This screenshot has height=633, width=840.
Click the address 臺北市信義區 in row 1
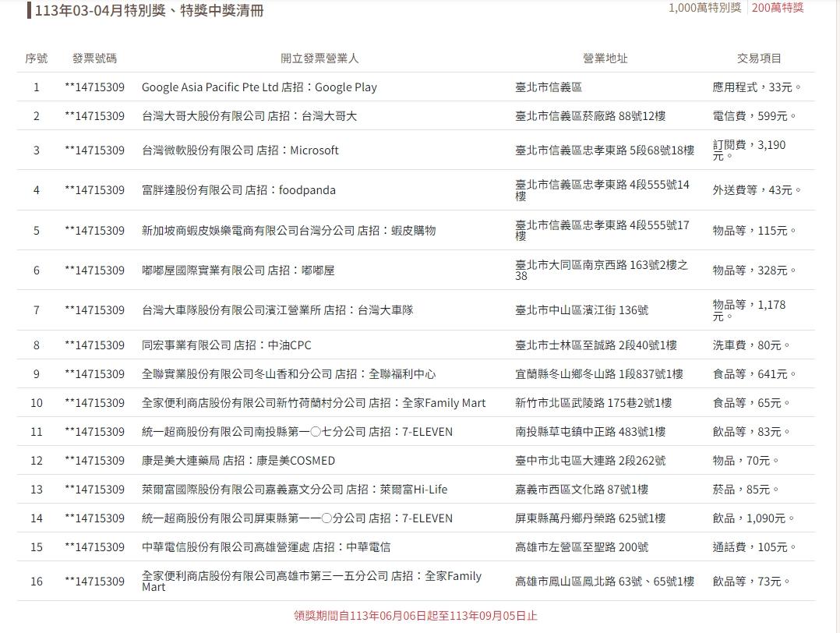(x=548, y=87)
